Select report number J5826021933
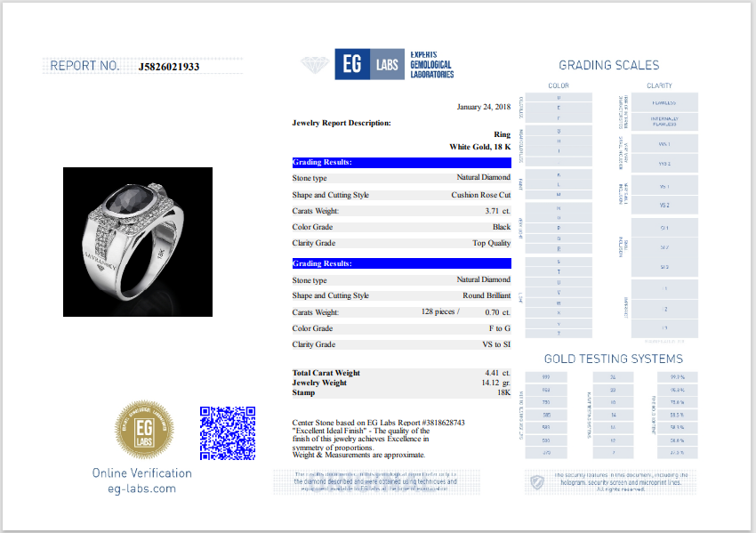The width and height of the screenshot is (756, 533). 169,67
